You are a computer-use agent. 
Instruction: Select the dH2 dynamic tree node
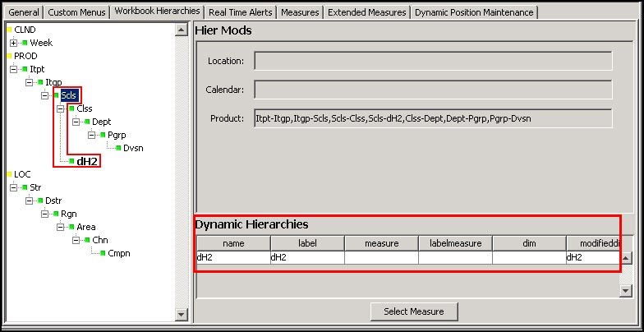point(87,161)
